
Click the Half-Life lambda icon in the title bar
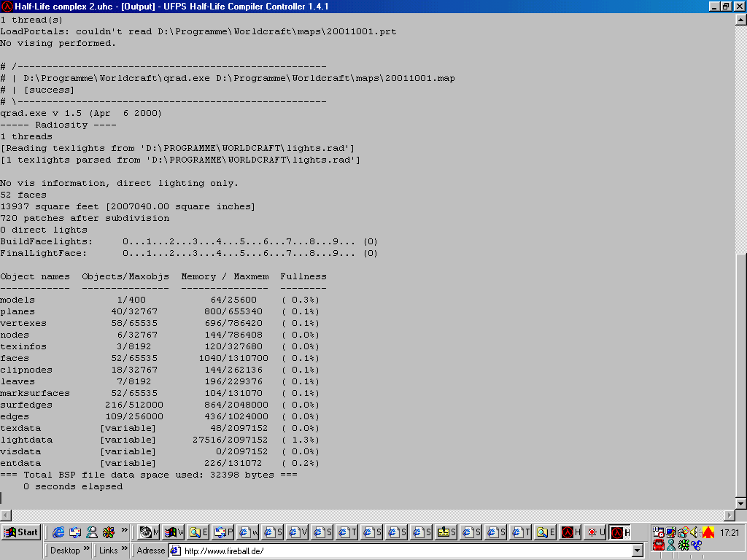(x=7, y=6)
